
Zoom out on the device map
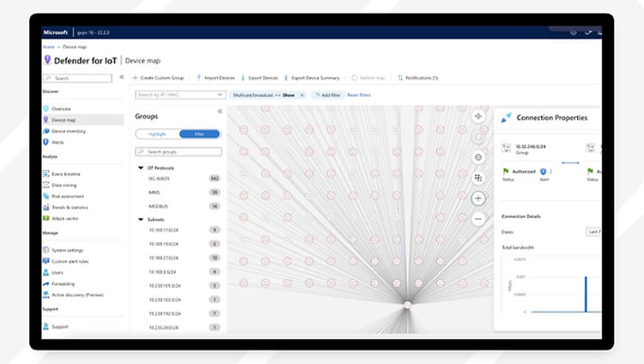(x=478, y=219)
